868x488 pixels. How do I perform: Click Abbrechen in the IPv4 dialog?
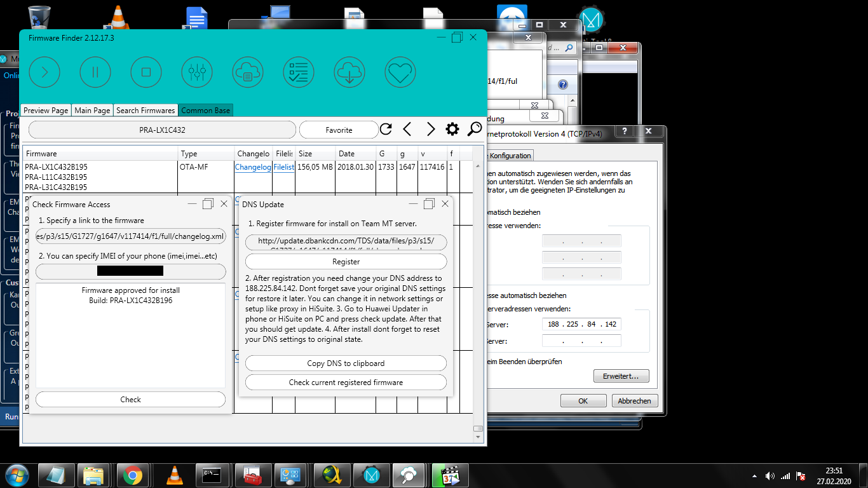point(634,401)
